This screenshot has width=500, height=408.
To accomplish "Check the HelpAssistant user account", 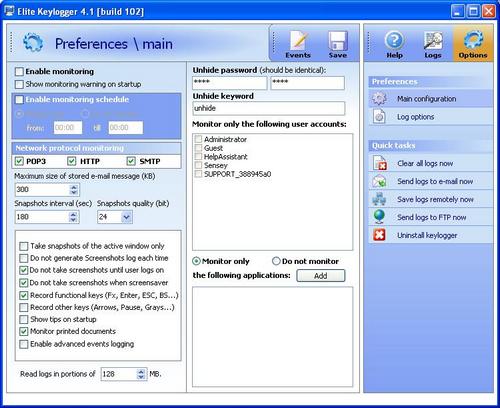I will (x=198, y=156).
